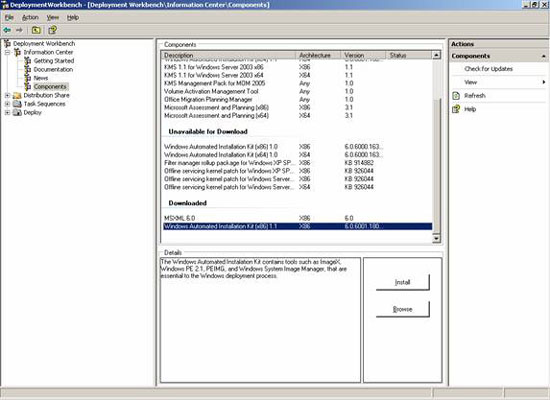Viewport: 550px width, 400px height.
Task: Sort by the Architecture column header
Action: coord(318,55)
